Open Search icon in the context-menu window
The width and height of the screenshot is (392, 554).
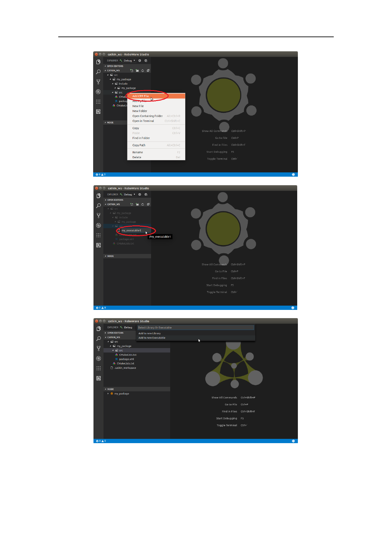pyautogui.click(x=98, y=72)
